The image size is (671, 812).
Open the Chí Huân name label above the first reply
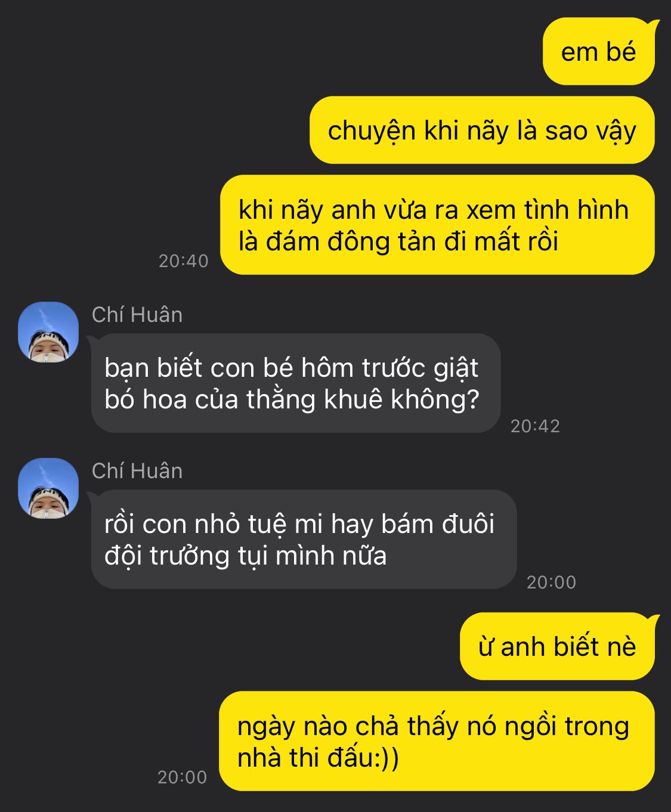(x=137, y=315)
